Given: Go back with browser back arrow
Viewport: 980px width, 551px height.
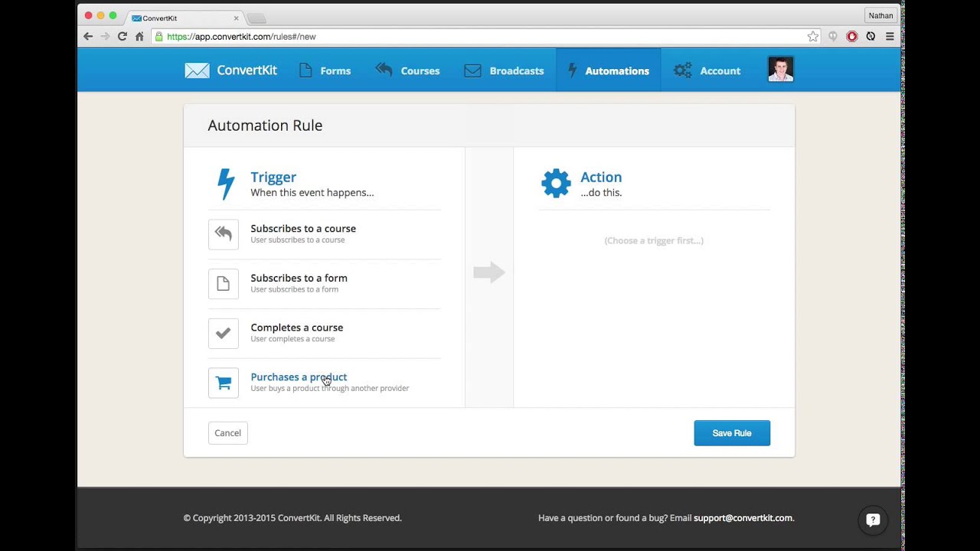Looking at the screenshot, I should [88, 36].
